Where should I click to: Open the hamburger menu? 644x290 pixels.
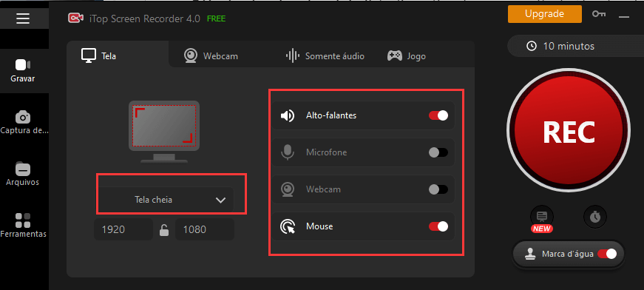[23, 18]
